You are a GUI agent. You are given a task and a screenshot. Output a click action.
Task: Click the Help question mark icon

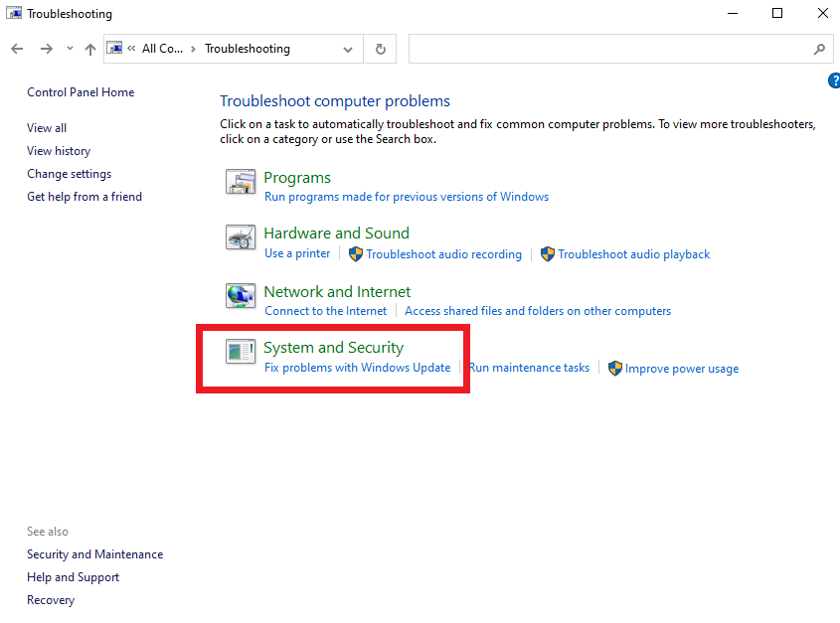pyautogui.click(x=834, y=80)
